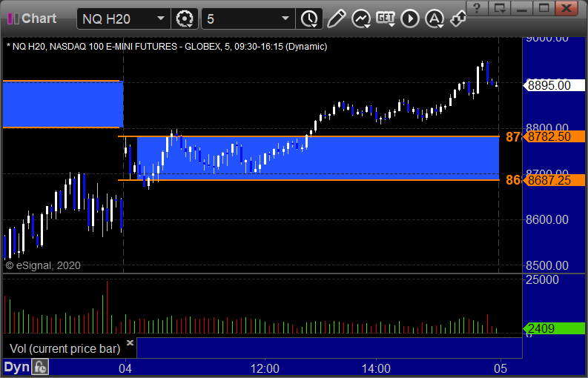Viewport: 588px width, 378px height.
Task: Close the Vol current price bar pane
Action: point(130,342)
